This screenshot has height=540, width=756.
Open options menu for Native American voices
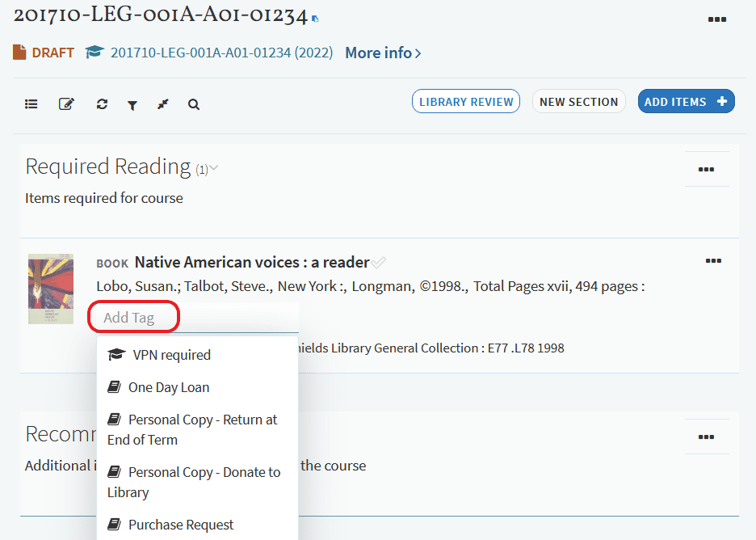(x=713, y=261)
